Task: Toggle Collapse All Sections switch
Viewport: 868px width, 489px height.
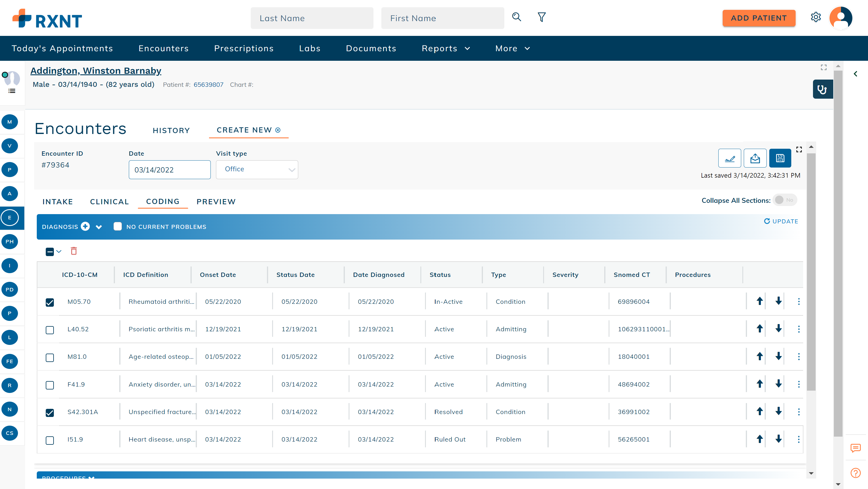Action: tap(785, 200)
